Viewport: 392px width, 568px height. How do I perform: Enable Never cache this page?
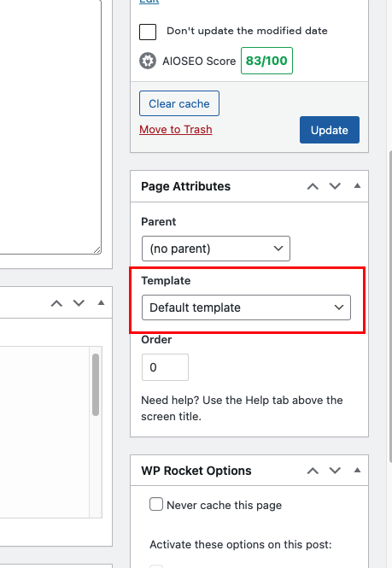coord(156,504)
